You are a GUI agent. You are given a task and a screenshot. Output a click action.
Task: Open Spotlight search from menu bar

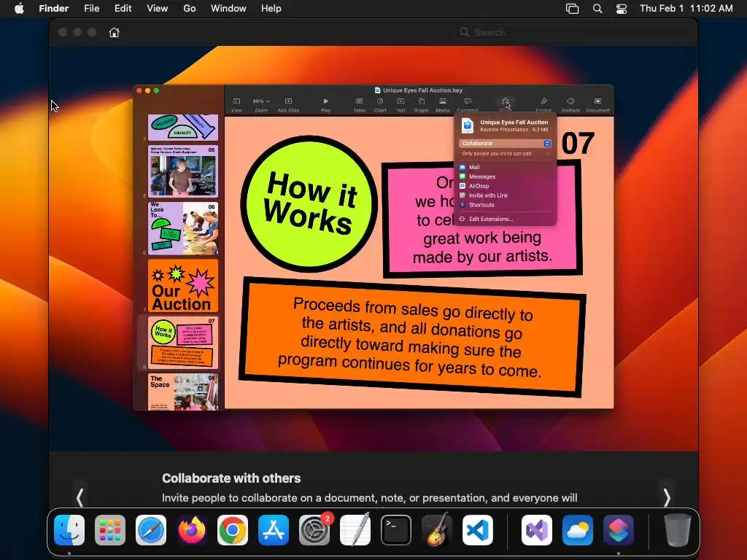[597, 9]
